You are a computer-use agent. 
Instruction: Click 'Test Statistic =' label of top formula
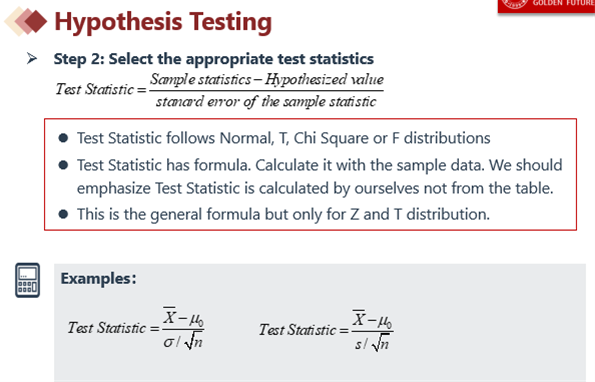[101, 90]
